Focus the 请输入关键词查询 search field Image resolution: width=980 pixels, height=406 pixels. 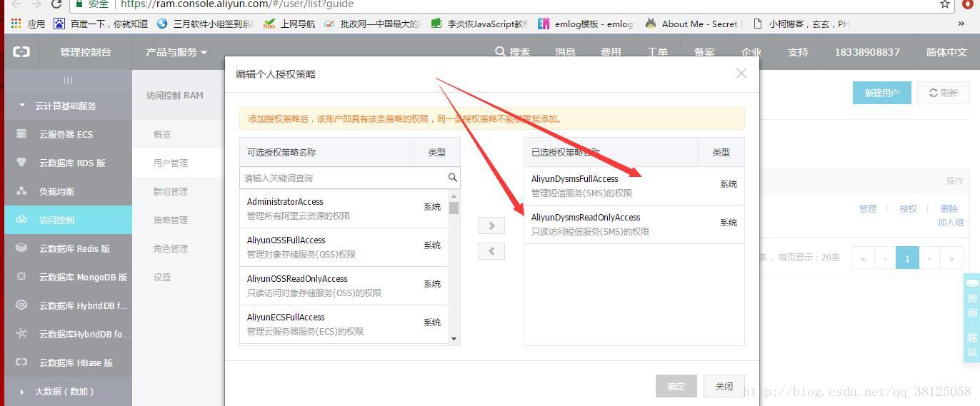343,178
